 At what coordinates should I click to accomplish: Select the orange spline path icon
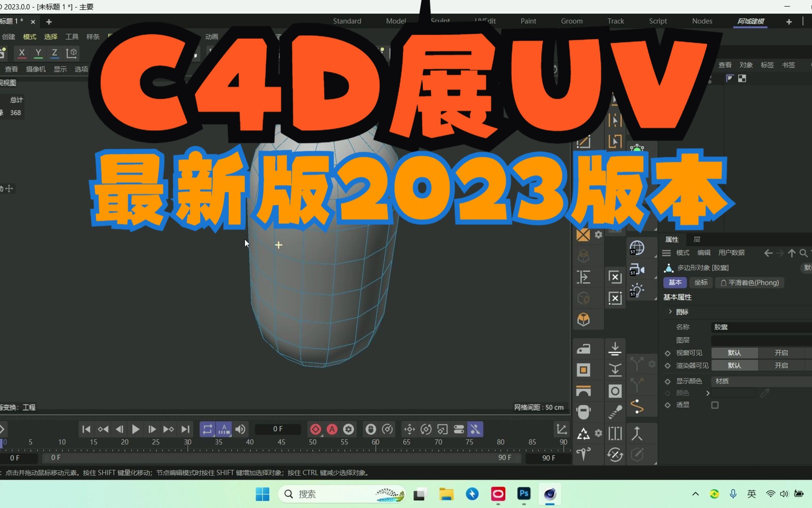coord(637,407)
